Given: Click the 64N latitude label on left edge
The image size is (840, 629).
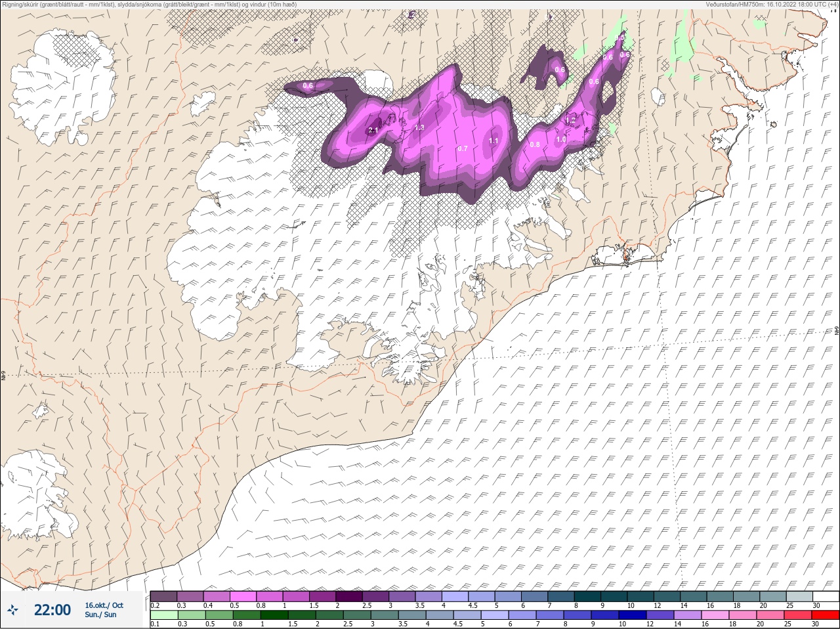Looking at the screenshot, I should [3, 377].
